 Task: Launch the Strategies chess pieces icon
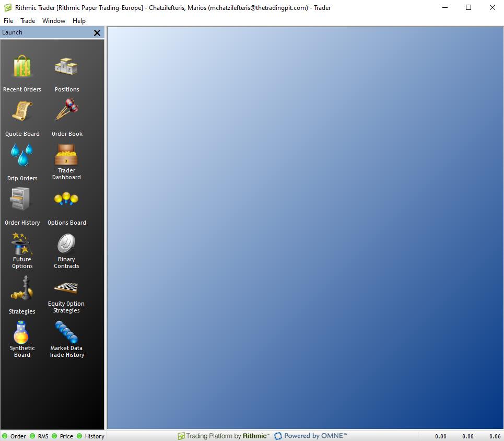(22, 288)
